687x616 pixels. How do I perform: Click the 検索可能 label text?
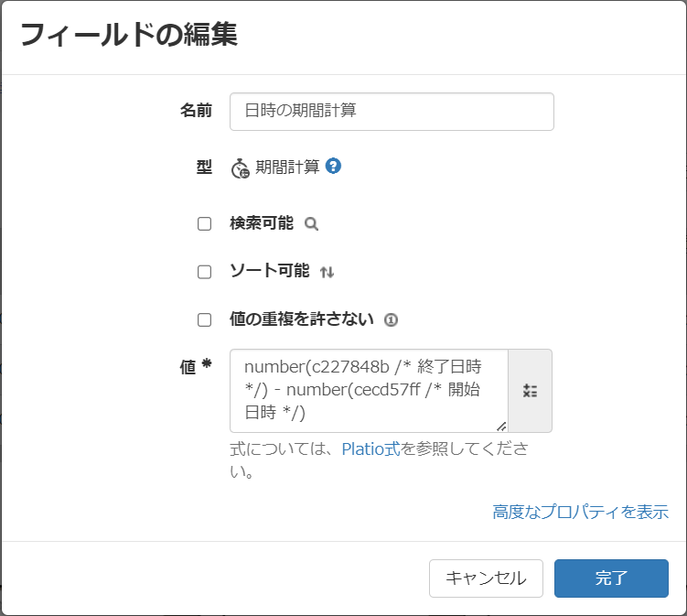[262, 223]
